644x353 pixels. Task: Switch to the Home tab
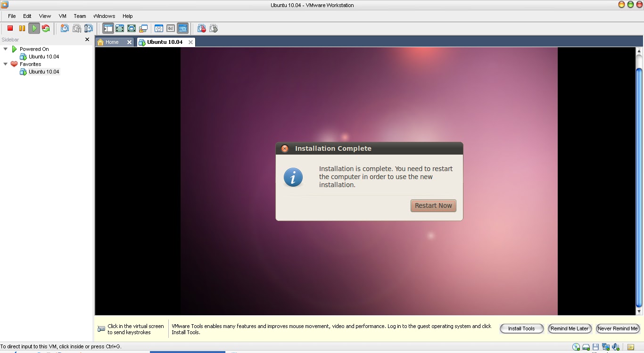[x=112, y=42]
